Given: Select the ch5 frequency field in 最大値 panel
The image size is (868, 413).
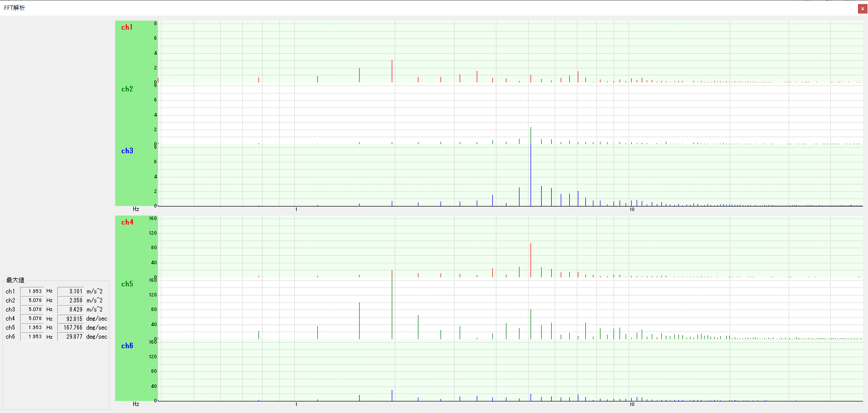Looking at the screenshot, I should click(x=32, y=328).
